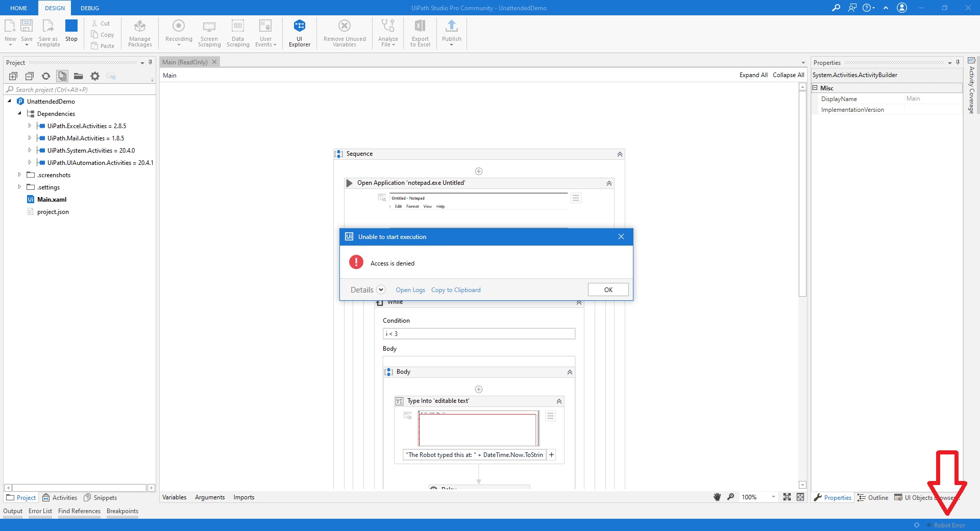Open project settings gear icon
980x531 pixels.
tap(95, 76)
